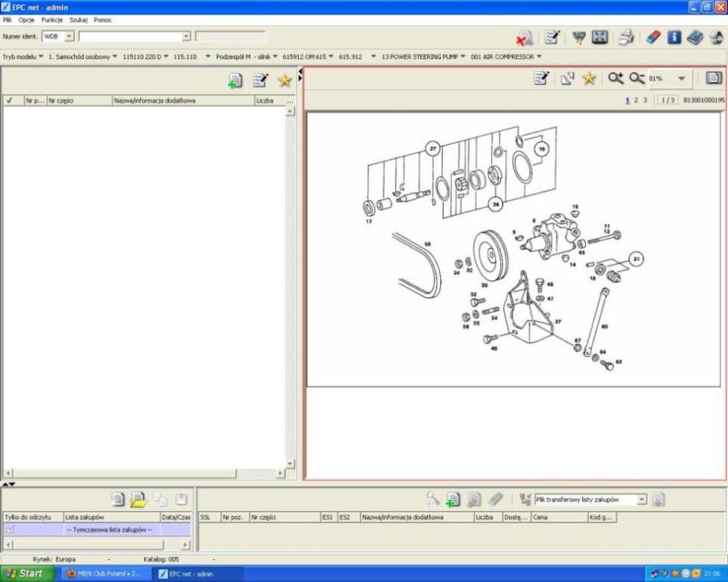This screenshot has width=728, height=582.
Task: Click the checkmark column header in parts list
Action: point(8,100)
